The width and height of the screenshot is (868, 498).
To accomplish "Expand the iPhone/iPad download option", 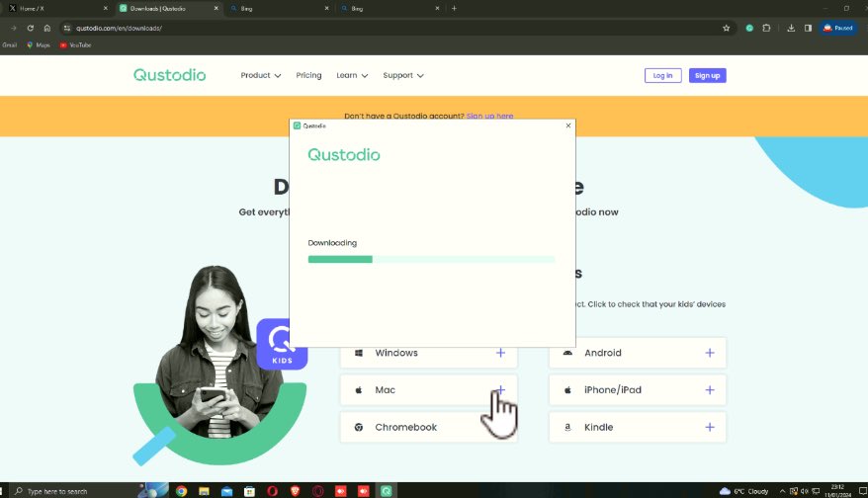I will (x=710, y=389).
